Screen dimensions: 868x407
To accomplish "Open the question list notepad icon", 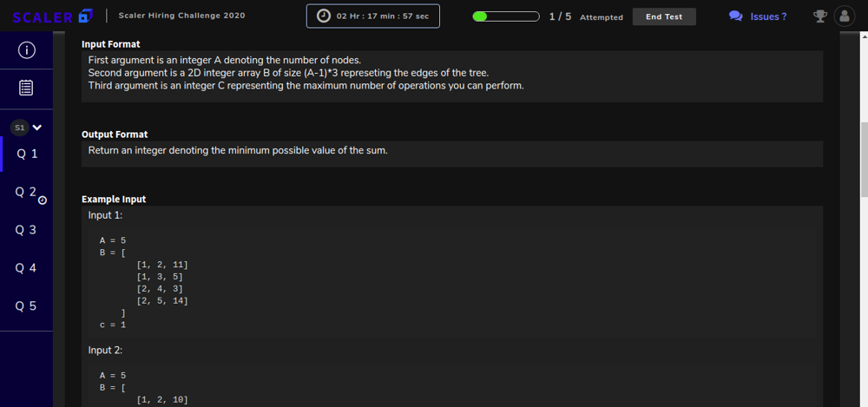I will (26, 88).
